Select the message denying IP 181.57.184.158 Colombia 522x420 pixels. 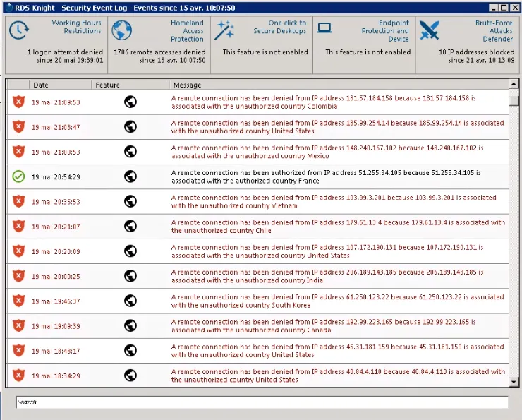pos(323,102)
